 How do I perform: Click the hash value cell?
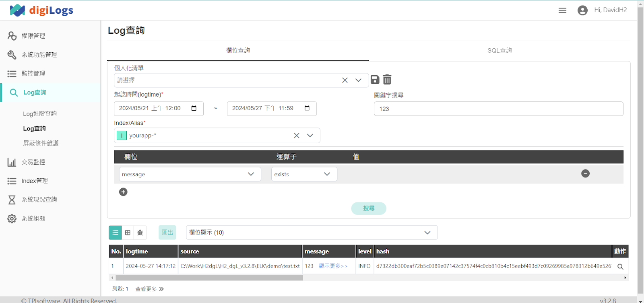(493, 266)
